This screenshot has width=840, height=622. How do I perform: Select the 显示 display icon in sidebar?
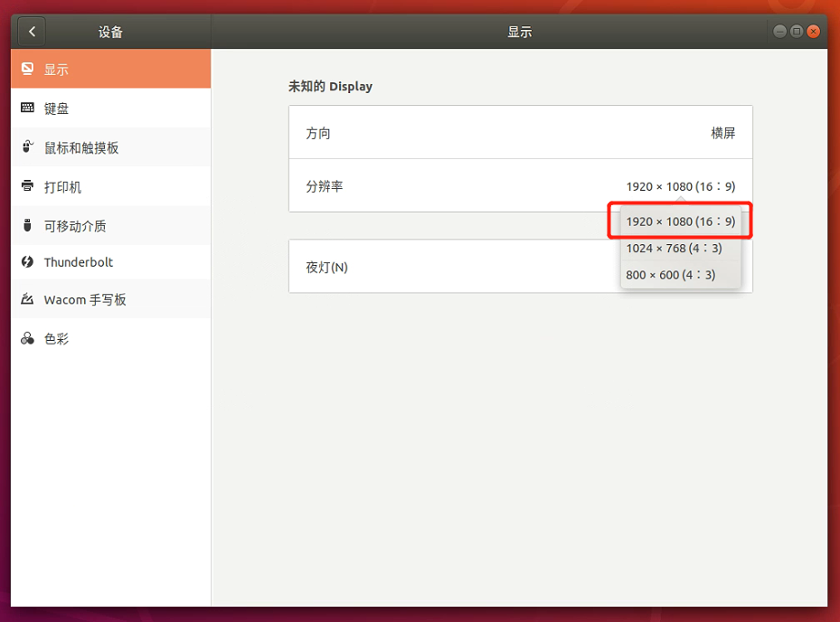pos(27,69)
